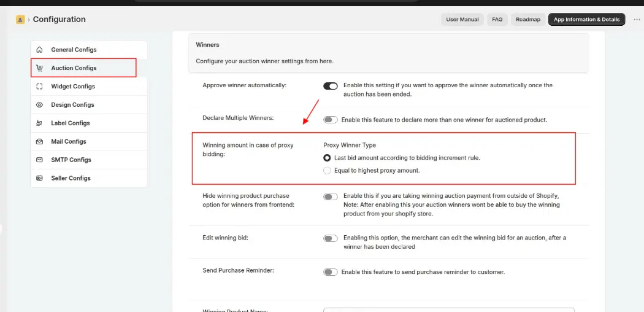This screenshot has width=644, height=312.
Task: Click the 'Edit winning bid:' label
Action: click(226, 238)
